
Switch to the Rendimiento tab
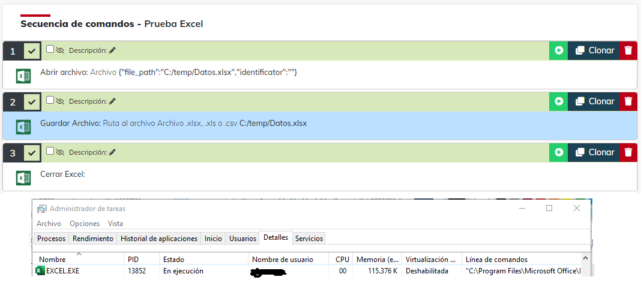93,239
